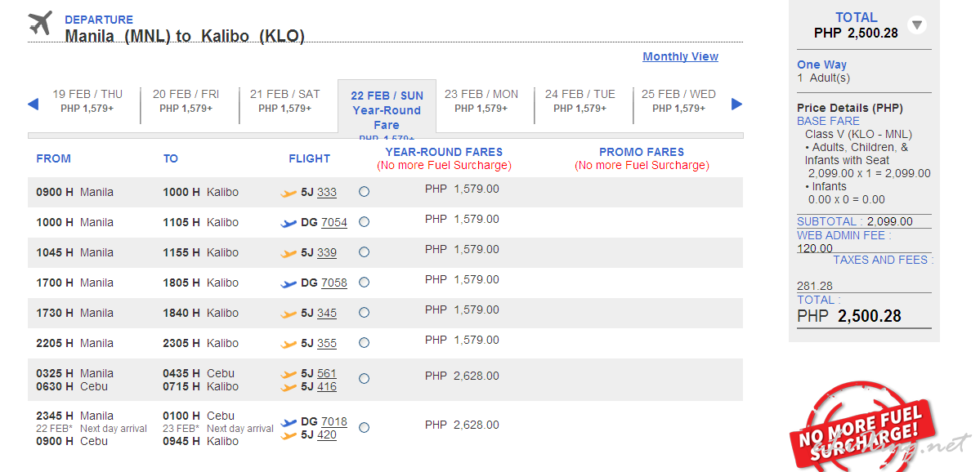The height and width of the screenshot is (472, 980).
Task: Select the 2205 H flight 5J 355 radio button
Action: coord(364,343)
